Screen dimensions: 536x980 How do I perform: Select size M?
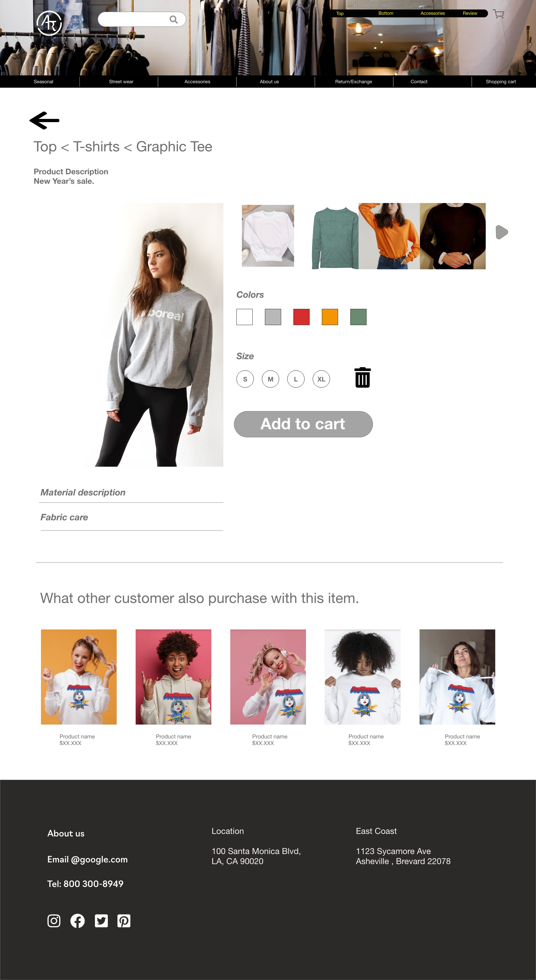(271, 379)
